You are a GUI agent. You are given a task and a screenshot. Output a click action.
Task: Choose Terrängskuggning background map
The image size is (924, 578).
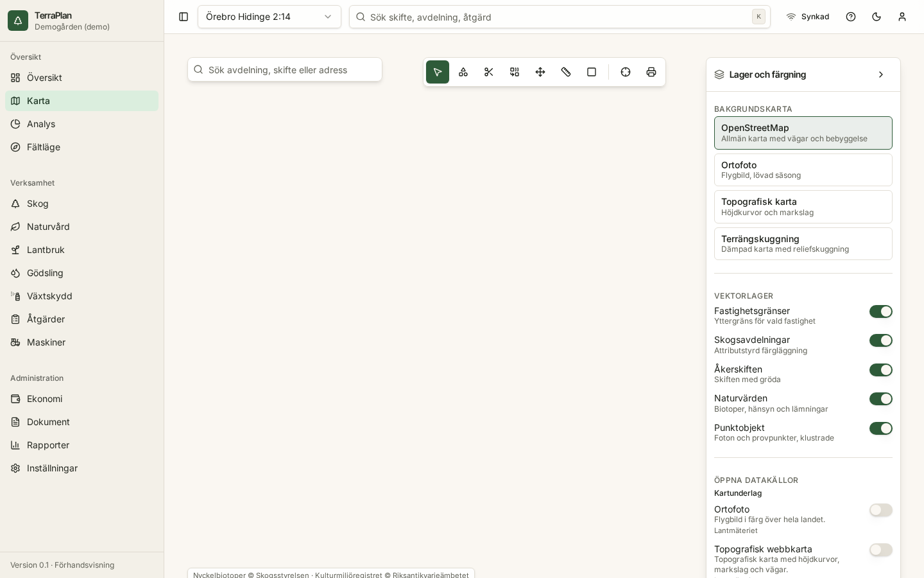(x=803, y=243)
